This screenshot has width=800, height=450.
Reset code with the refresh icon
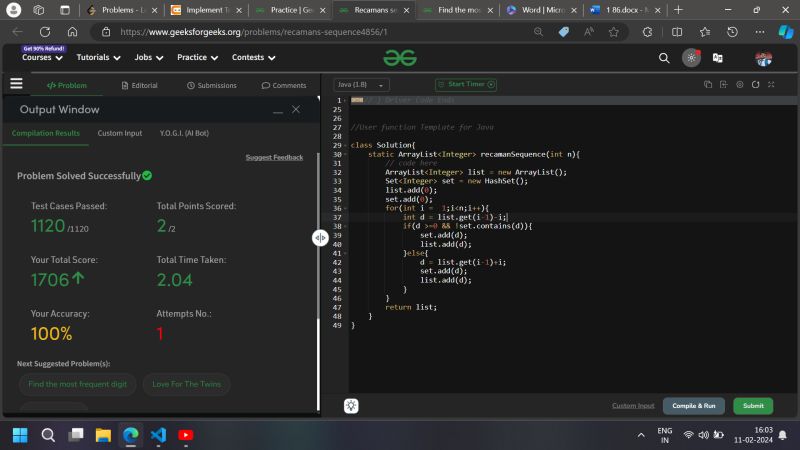click(x=755, y=85)
